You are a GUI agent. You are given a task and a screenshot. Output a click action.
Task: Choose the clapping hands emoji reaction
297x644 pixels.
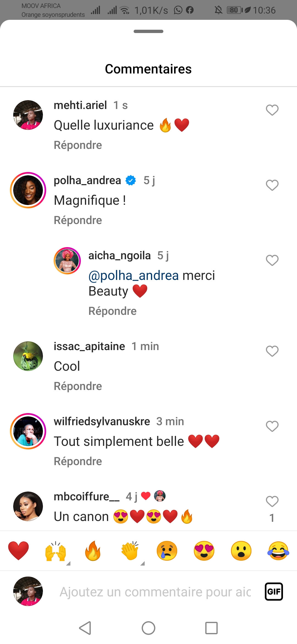pos(130,550)
